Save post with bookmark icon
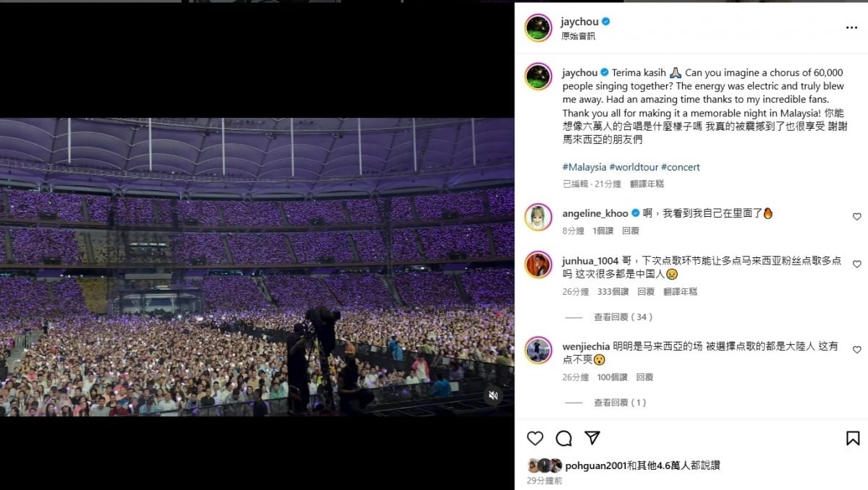The image size is (868, 490). point(853,438)
